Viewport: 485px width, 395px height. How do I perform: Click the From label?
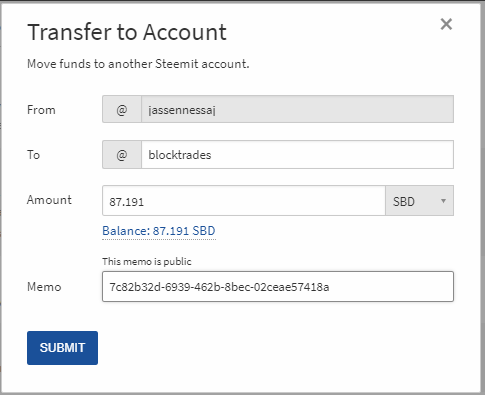[x=41, y=110]
